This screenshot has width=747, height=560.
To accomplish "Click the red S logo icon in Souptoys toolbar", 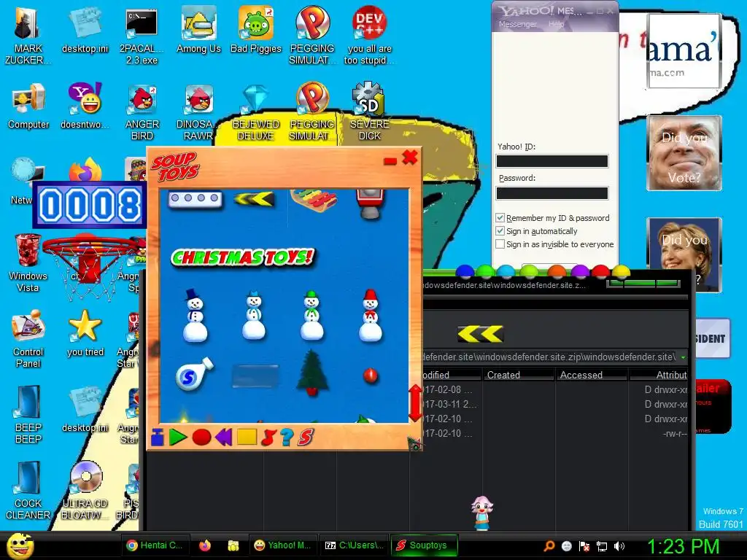I will click(306, 437).
